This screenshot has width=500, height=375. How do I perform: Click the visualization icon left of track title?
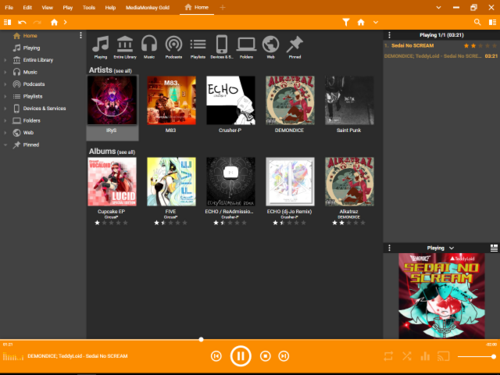point(13,357)
